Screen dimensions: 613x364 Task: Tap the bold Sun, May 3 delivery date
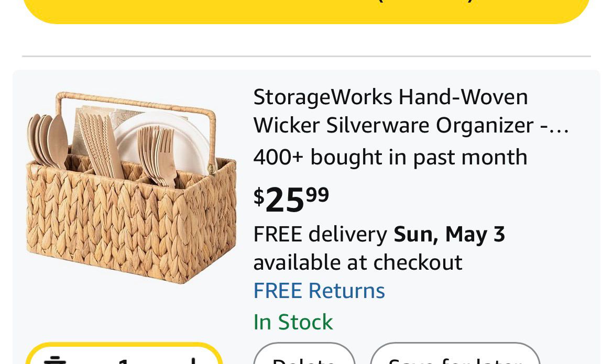click(449, 234)
